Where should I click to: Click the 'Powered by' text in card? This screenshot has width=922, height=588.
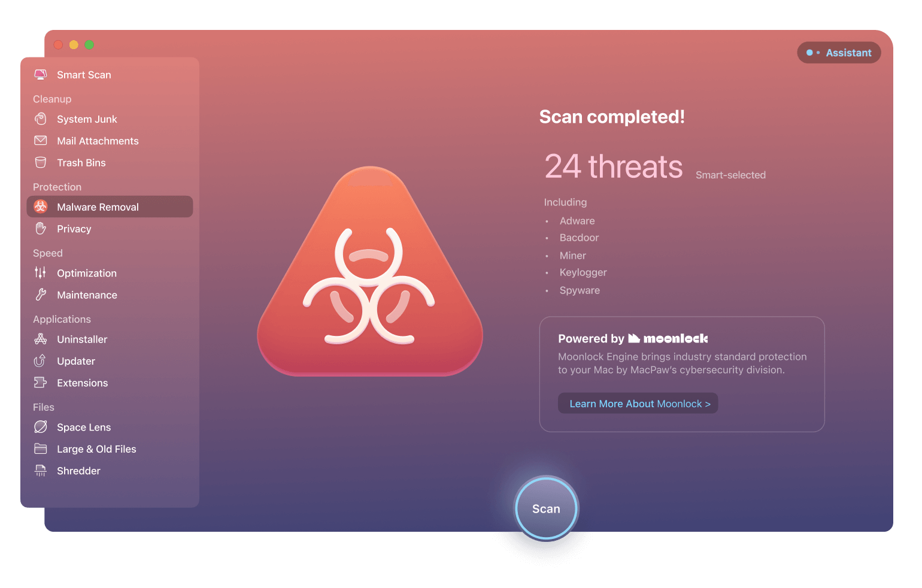[591, 339]
